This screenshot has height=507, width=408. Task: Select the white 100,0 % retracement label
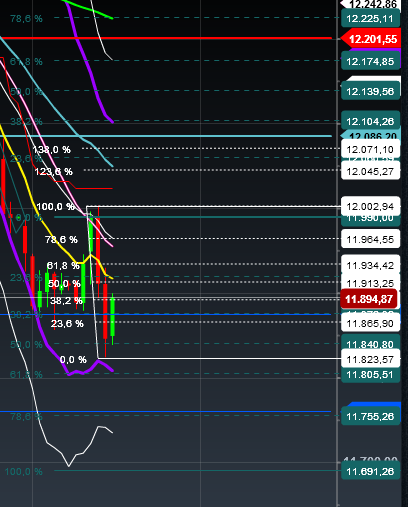pos(55,207)
